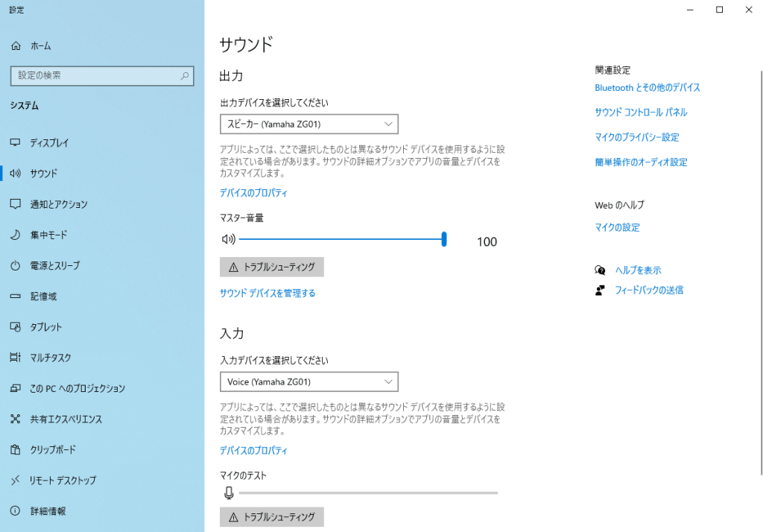763x532 pixels.
Task: Click the Display (ディスプレイ) monitor icon
Action: click(x=16, y=142)
